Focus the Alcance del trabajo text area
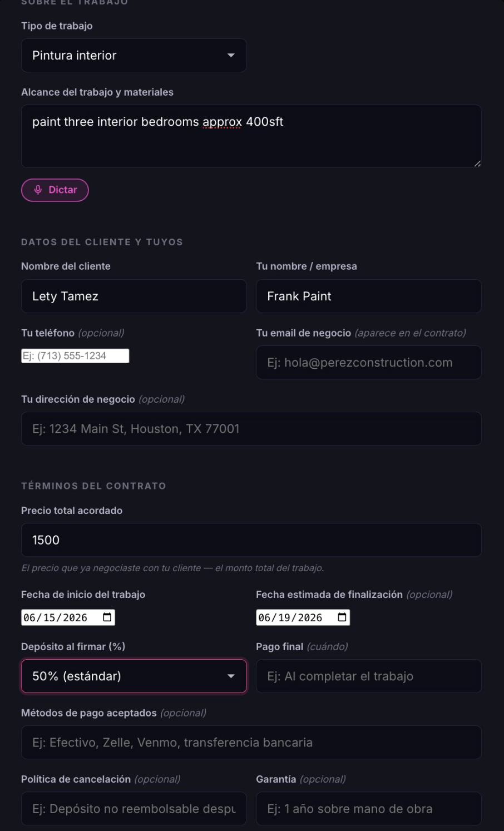Screen dimensions: 504x831 tap(251, 136)
